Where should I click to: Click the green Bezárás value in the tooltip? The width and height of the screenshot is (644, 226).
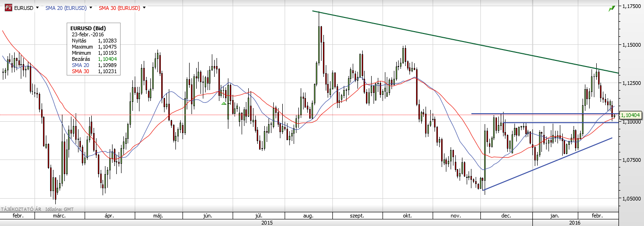tap(107, 59)
